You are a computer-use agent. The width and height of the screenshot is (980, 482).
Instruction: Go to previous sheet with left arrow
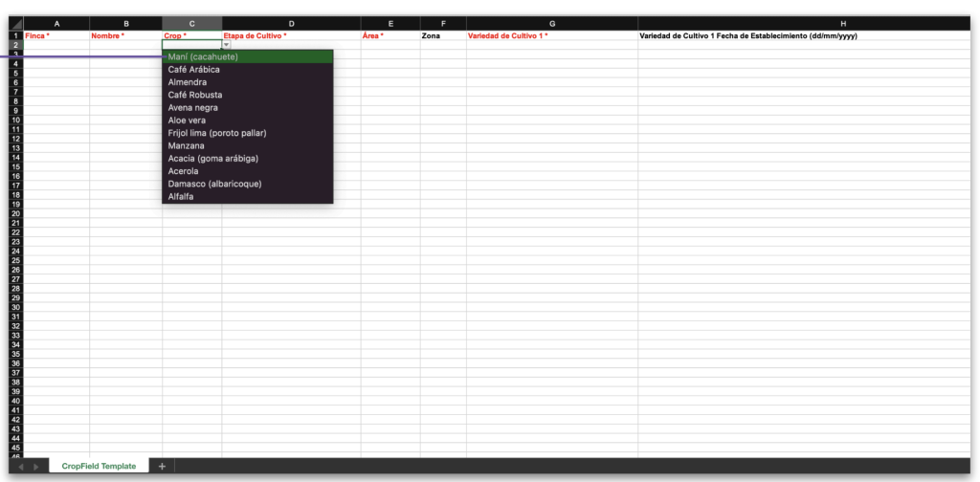[x=20, y=467]
